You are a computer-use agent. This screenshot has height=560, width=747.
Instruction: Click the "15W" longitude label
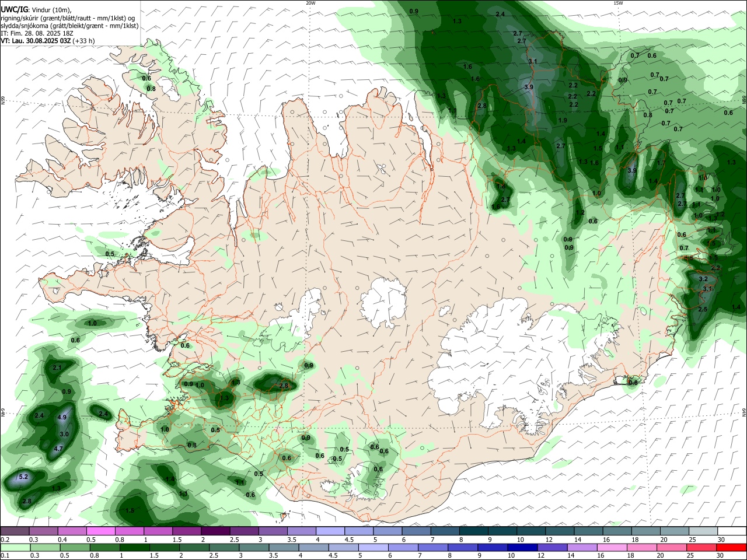point(618,3)
